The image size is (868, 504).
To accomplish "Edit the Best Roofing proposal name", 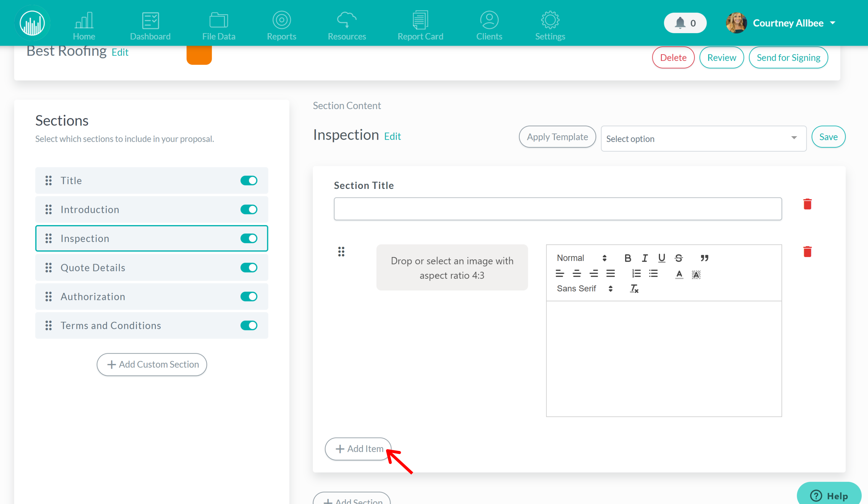I will 120,52.
